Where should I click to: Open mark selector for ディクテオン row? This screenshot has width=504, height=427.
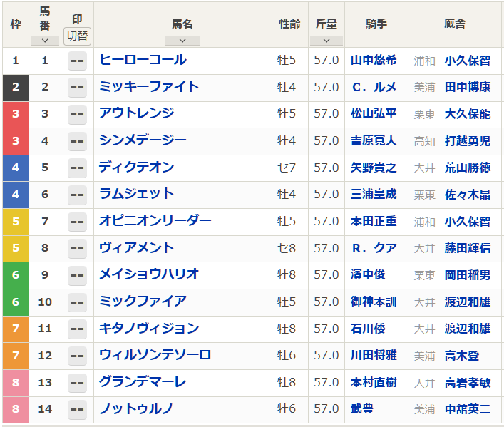pyautogui.click(x=77, y=168)
